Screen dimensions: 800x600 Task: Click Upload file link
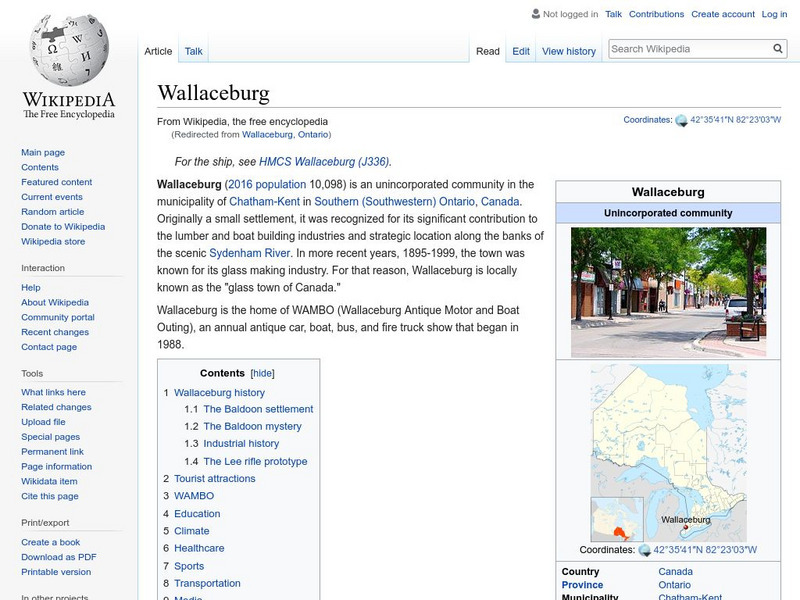click(x=43, y=421)
